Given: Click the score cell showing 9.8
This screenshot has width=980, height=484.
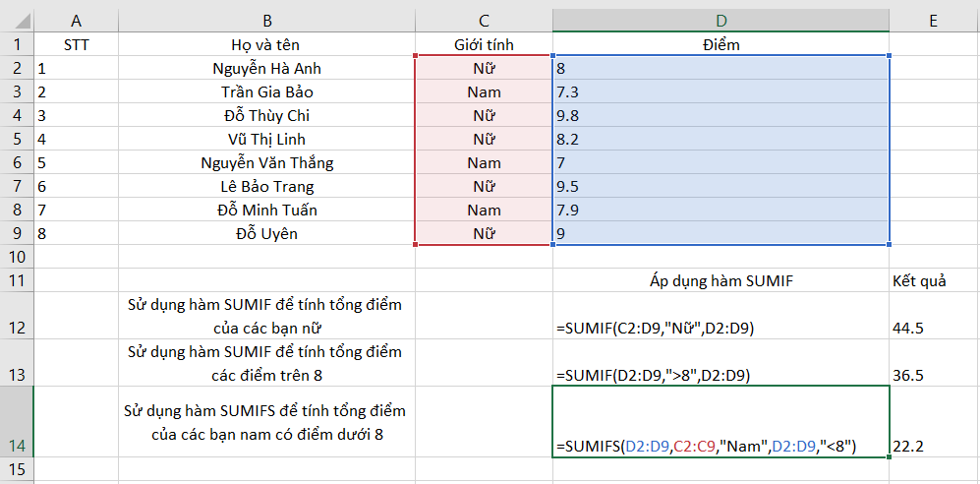Looking at the screenshot, I should click(721, 115).
